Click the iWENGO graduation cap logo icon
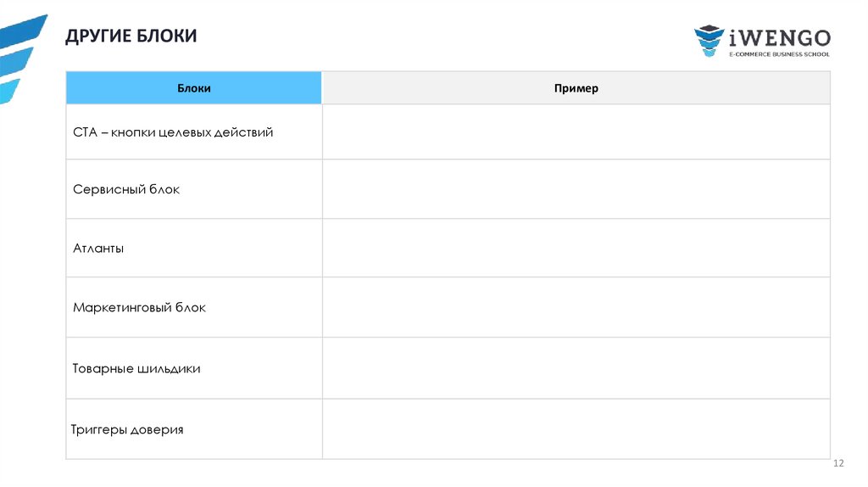 click(x=709, y=41)
